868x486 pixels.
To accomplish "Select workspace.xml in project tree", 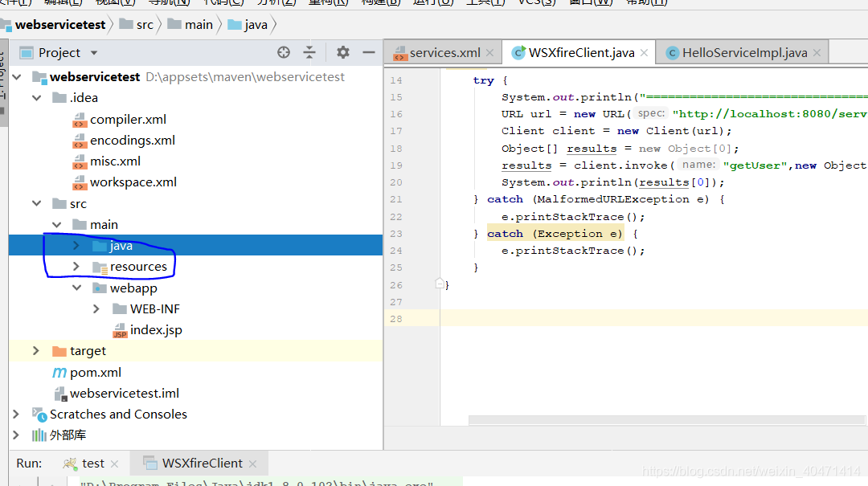I will tap(133, 182).
